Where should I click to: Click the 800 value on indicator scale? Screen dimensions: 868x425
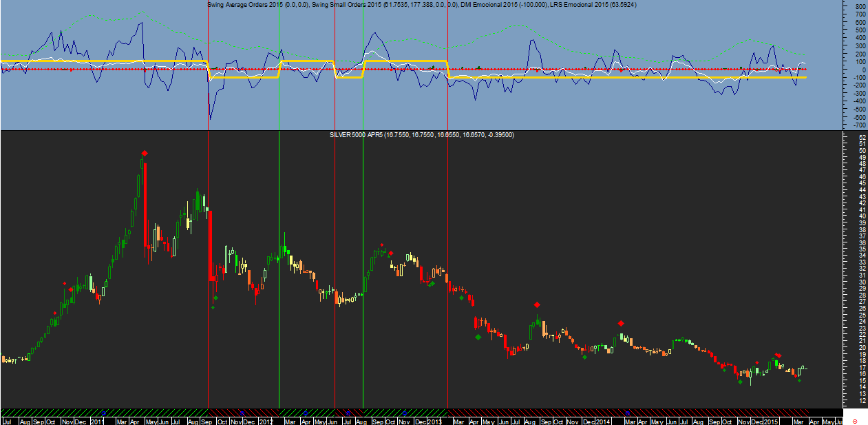(x=854, y=6)
